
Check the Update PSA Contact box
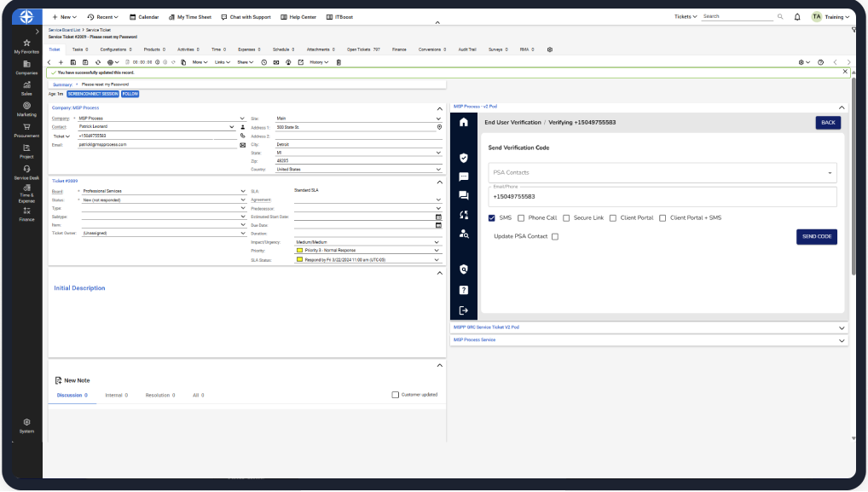[x=555, y=236]
